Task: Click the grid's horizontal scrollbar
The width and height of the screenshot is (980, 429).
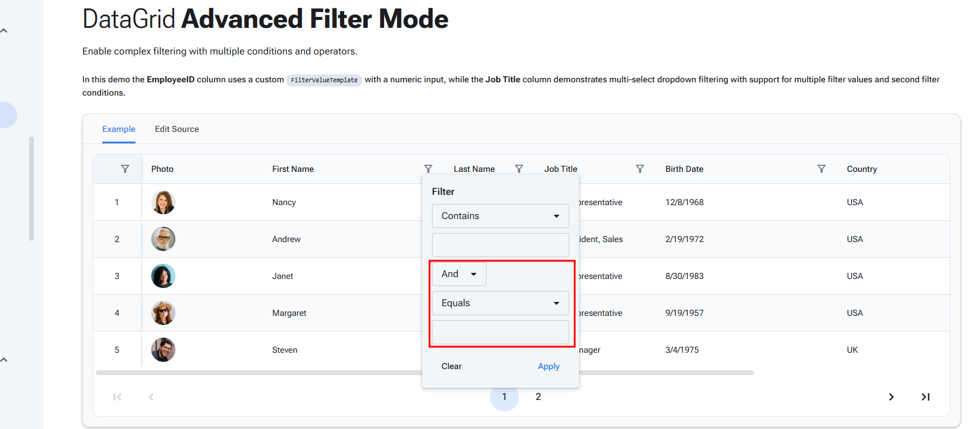Action: coord(260,373)
